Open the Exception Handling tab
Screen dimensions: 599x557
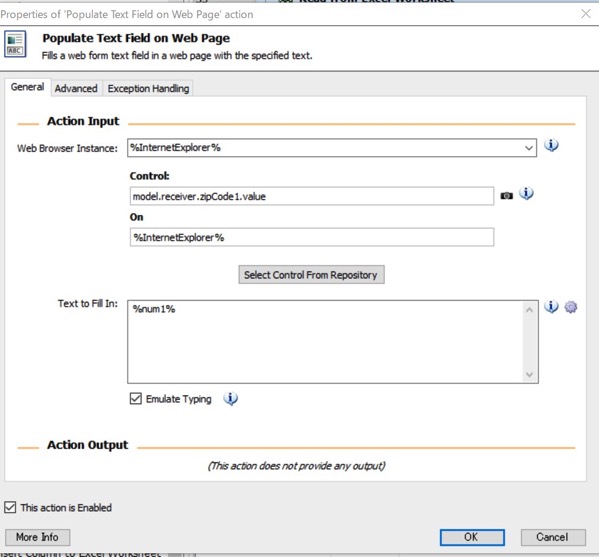[x=148, y=89]
